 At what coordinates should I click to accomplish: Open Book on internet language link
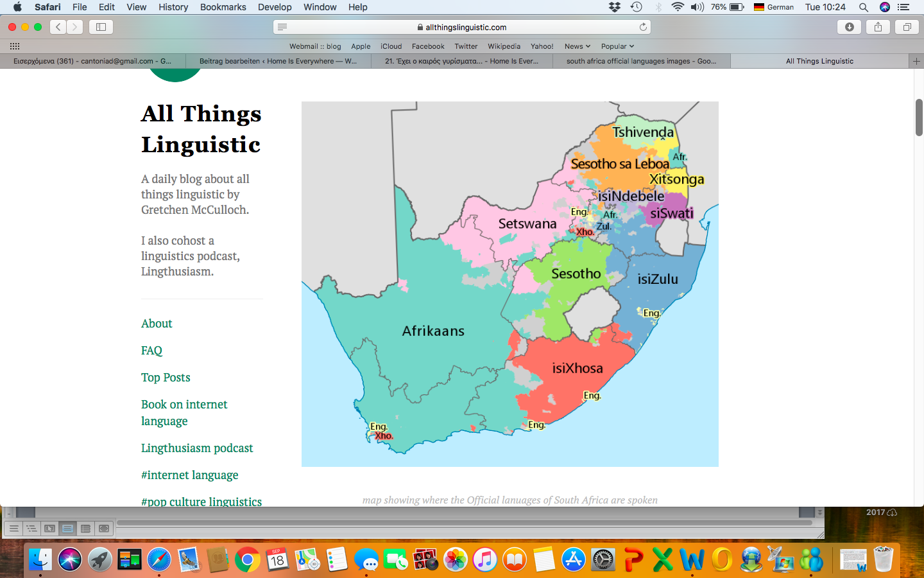coord(184,413)
